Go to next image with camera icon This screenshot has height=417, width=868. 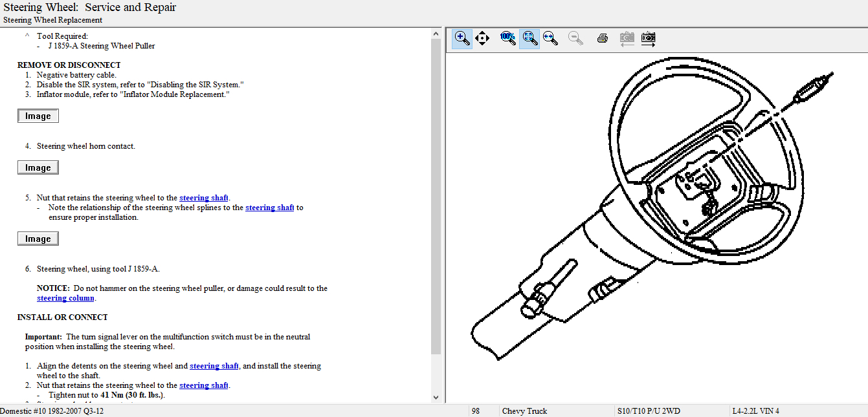[x=648, y=39]
